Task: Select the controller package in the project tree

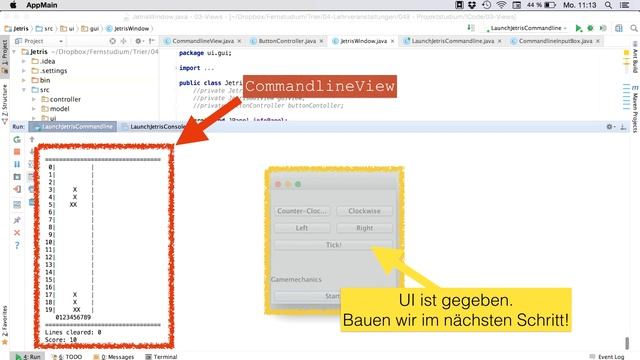Action: [x=65, y=99]
